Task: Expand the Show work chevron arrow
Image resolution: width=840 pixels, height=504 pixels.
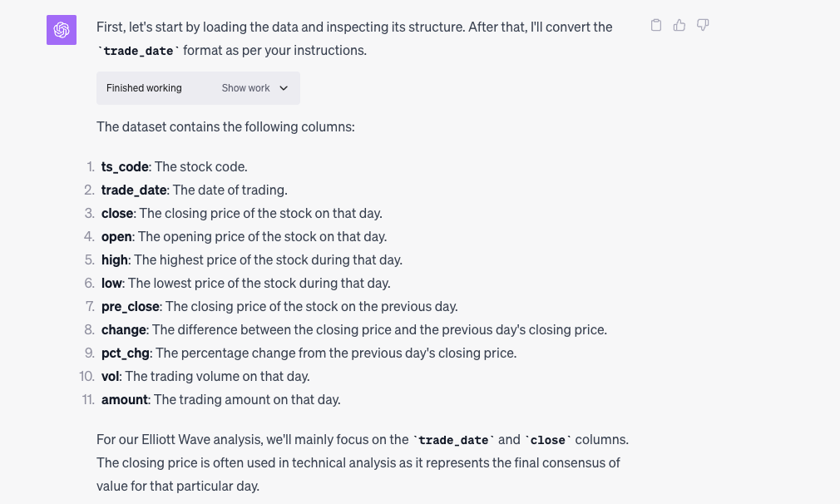Action: tap(284, 88)
